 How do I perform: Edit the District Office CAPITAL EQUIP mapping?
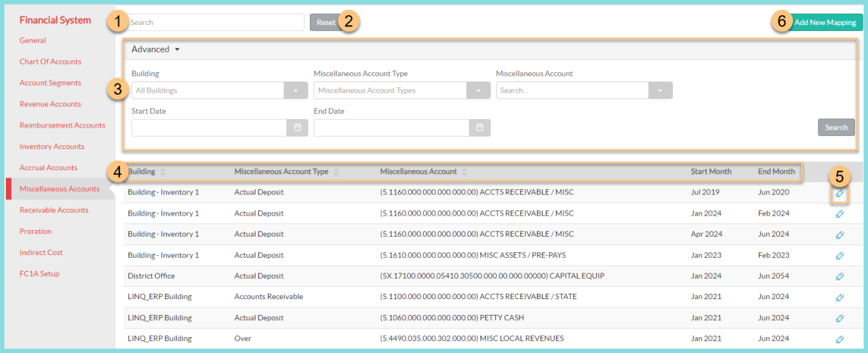[x=839, y=277]
